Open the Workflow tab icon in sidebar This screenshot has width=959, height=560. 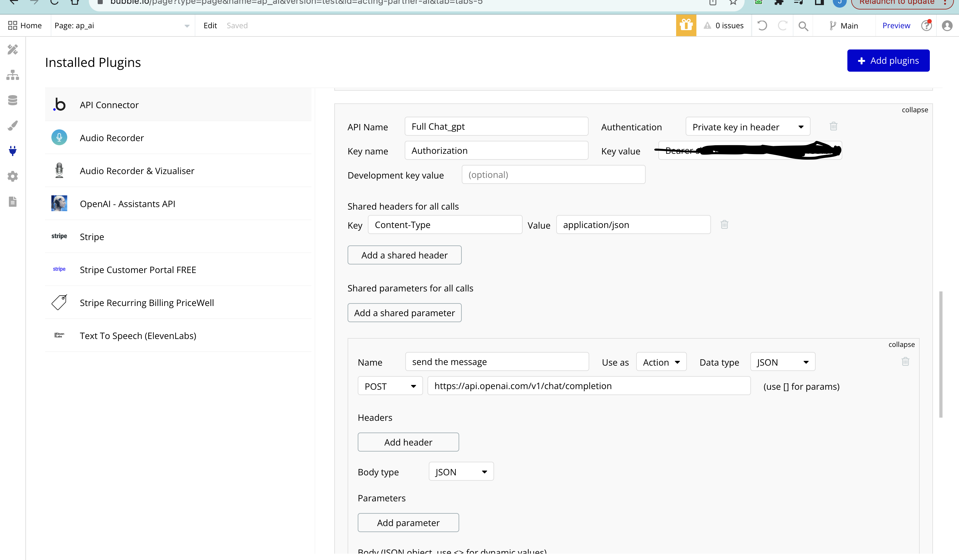(x=13, y=75)
